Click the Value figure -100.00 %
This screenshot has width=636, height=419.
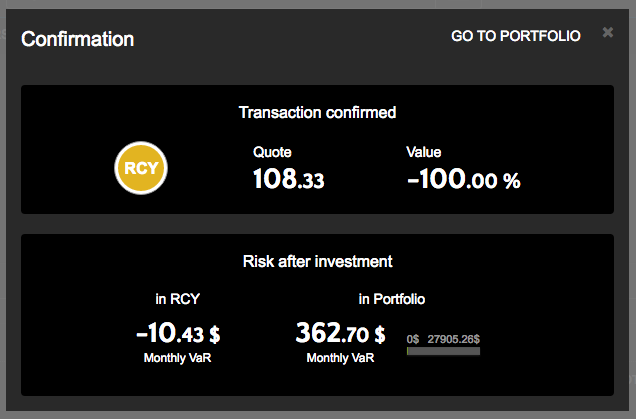(464, 180)
